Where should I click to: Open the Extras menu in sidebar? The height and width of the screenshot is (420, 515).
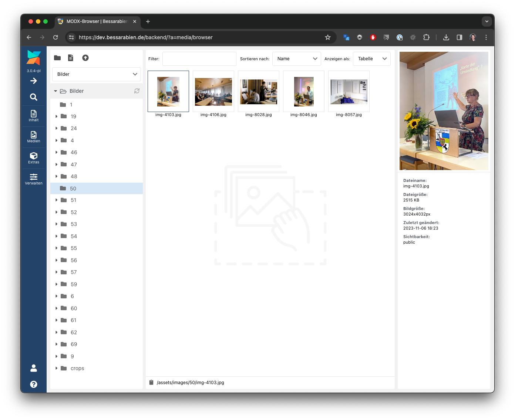(34, 158)
